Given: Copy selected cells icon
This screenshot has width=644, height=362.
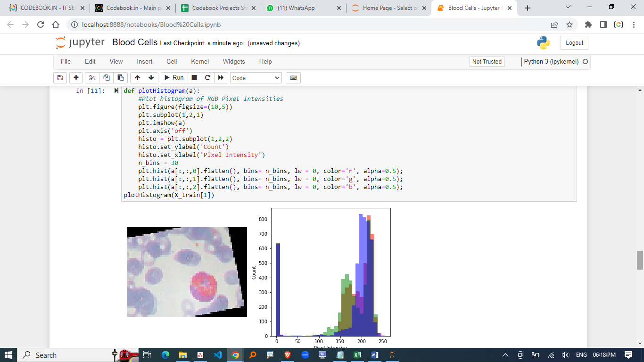Looking at the screenshot, I should tap(107, 78).
